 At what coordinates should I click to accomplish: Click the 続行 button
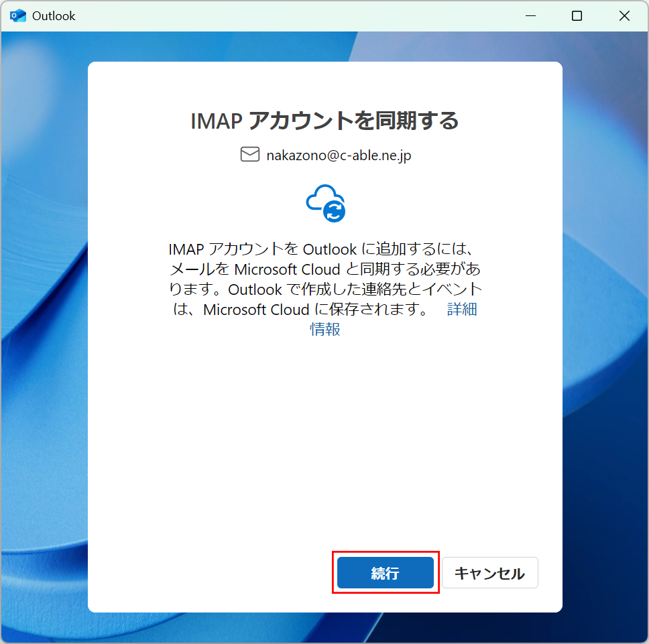(x=385, y=572)
